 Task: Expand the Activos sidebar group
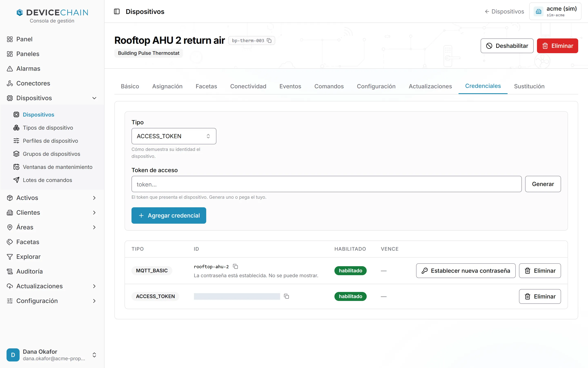pyautogui.click(x=52, y=198)
